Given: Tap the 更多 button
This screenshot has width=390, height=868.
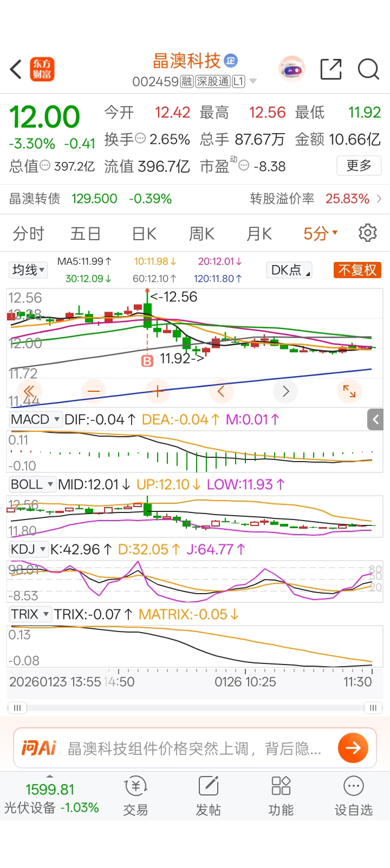Looking at the screenshot, I should point(359,165).
